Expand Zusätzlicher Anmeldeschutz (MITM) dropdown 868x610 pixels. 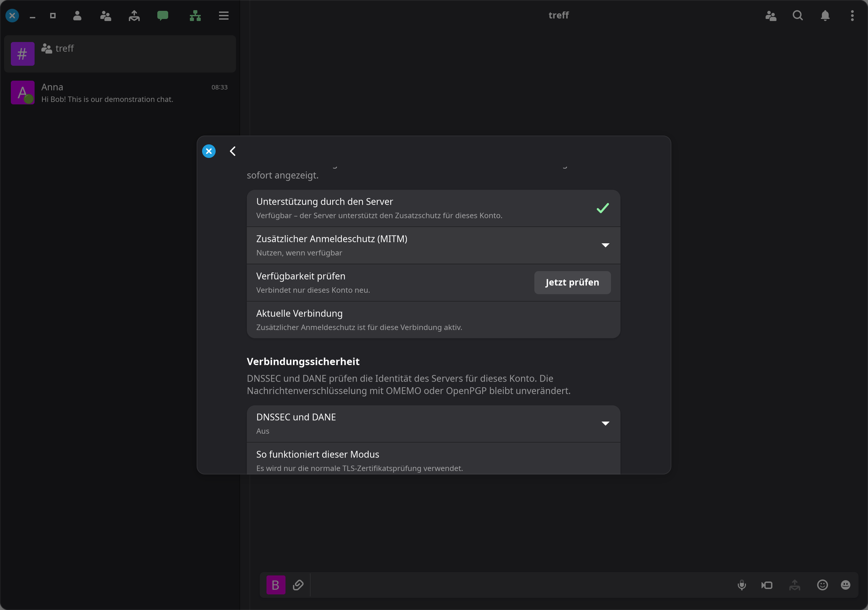[433, 245]
